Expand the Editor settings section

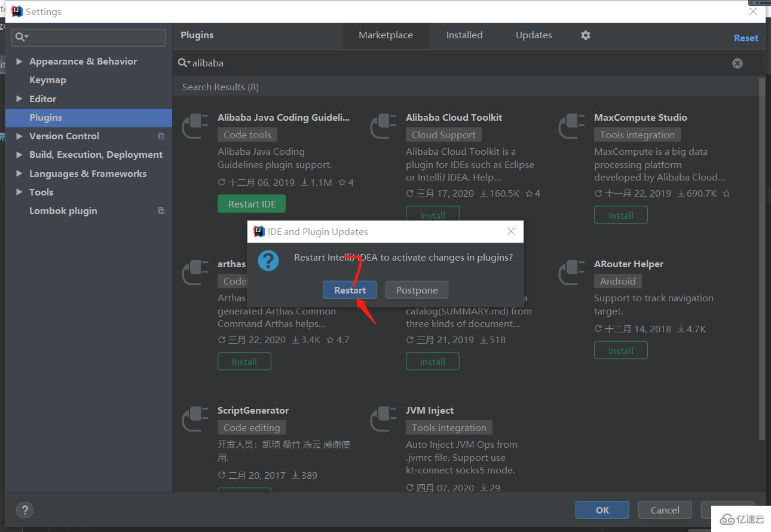click(x=19, y=99)
